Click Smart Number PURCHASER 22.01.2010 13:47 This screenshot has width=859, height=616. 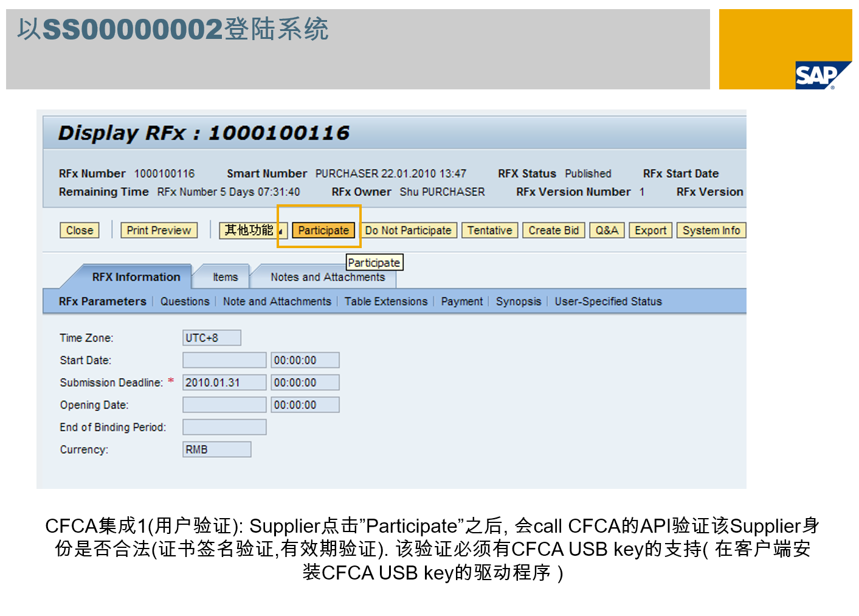click(390, 174)
